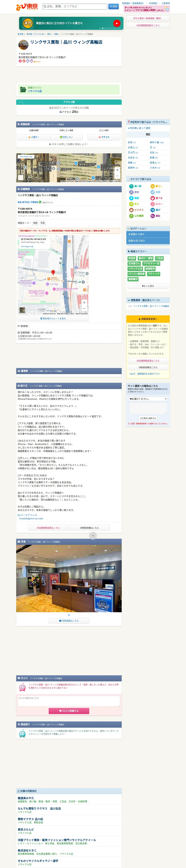Image resolution: width=186 pixels, height=868 pixels.
Task: Open お選びください report dropdown
Action: tap(148, 399)
